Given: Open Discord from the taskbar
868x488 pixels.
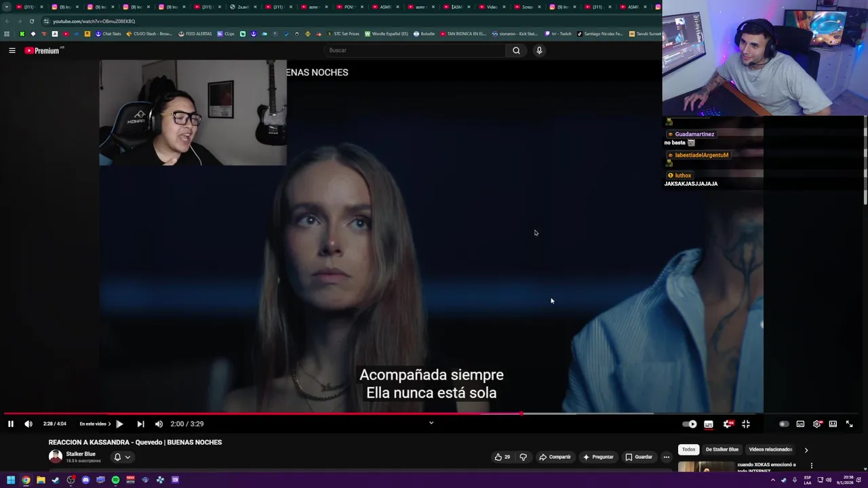Looking at the screenshot, I should tap(85, 480).
